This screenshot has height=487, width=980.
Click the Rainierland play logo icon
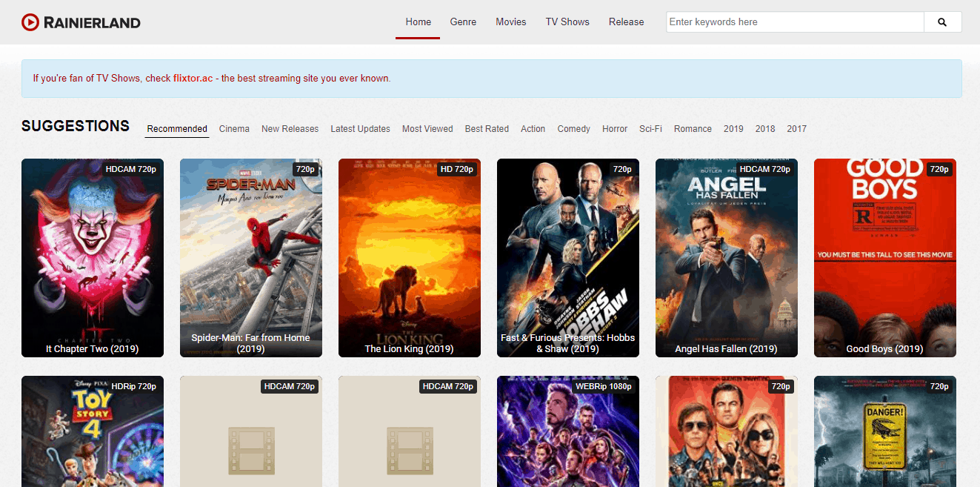[30, 22]
